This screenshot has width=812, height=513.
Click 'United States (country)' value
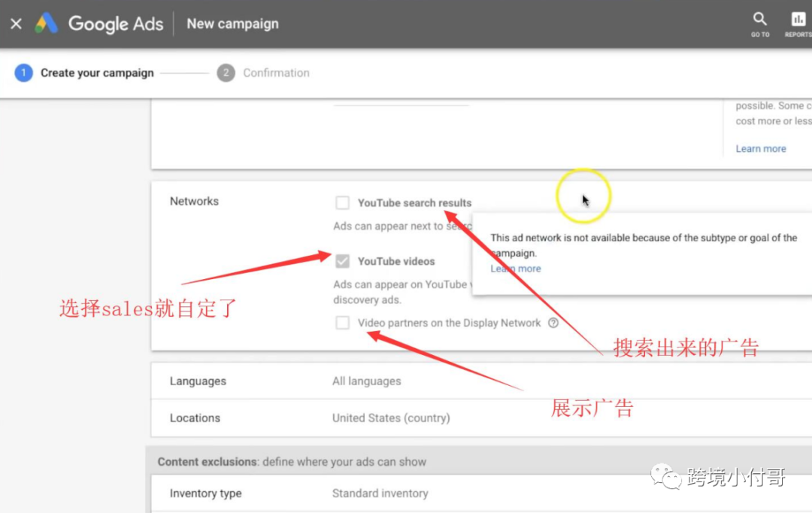pos(391,417)
